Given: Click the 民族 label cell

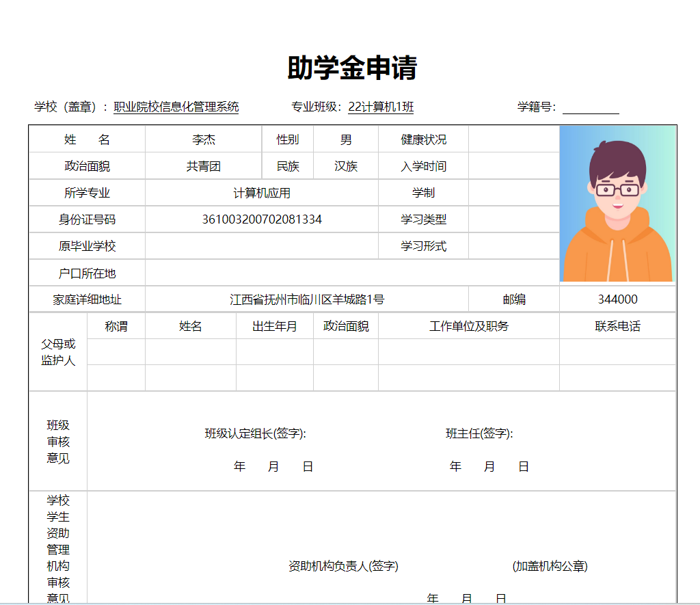Looking at the screenshot, I should [x=288, y=166].
